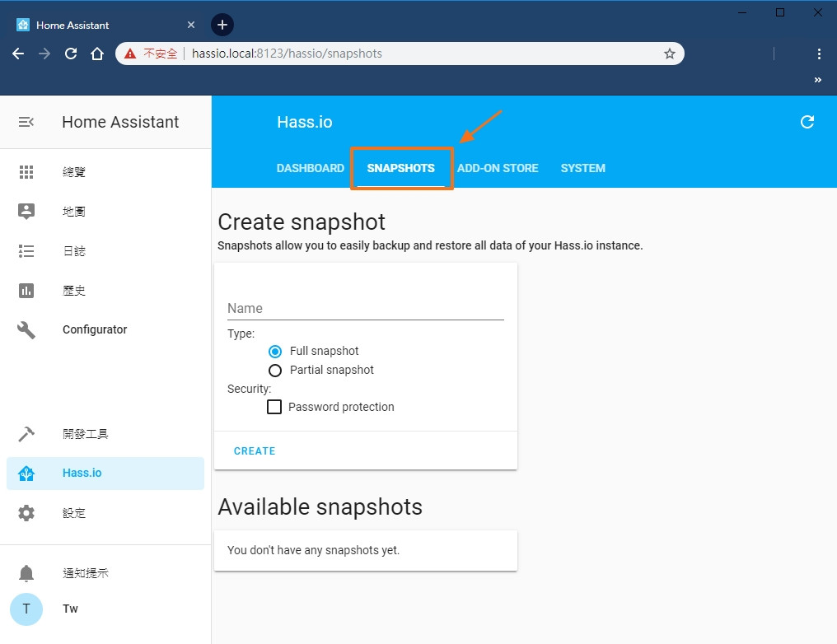
Task: Click the 通知提示 sidebar label
Action: [x=86, y=573]
